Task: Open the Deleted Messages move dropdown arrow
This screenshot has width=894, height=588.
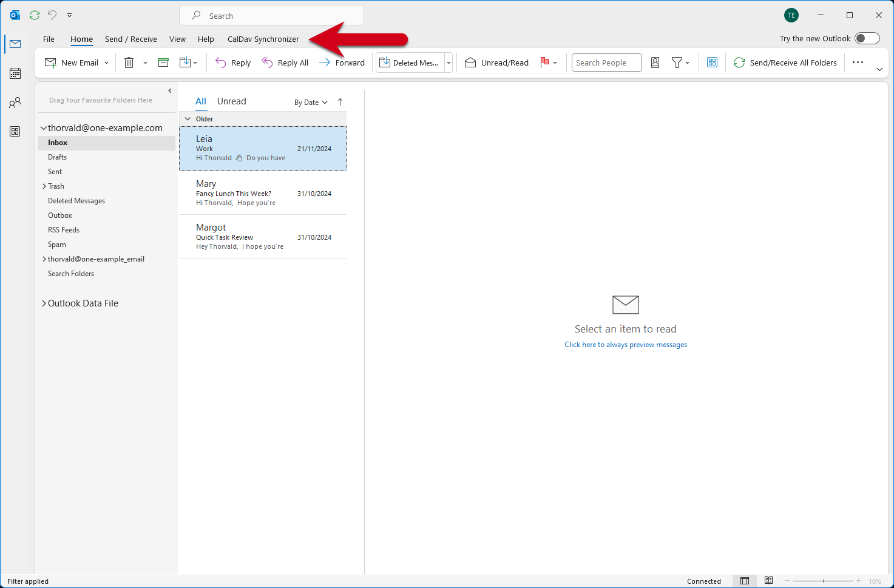Action: click(x=449, y=62)
